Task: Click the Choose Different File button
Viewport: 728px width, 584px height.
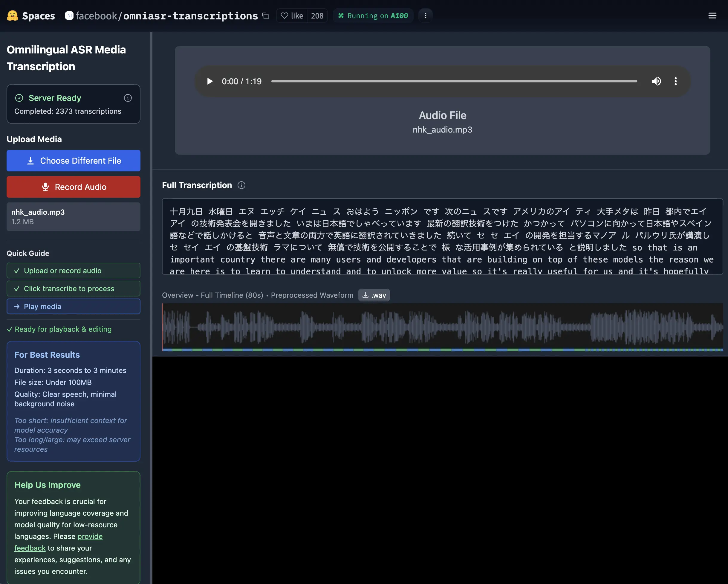Action: pyautogui.click(x=73, y=161)
